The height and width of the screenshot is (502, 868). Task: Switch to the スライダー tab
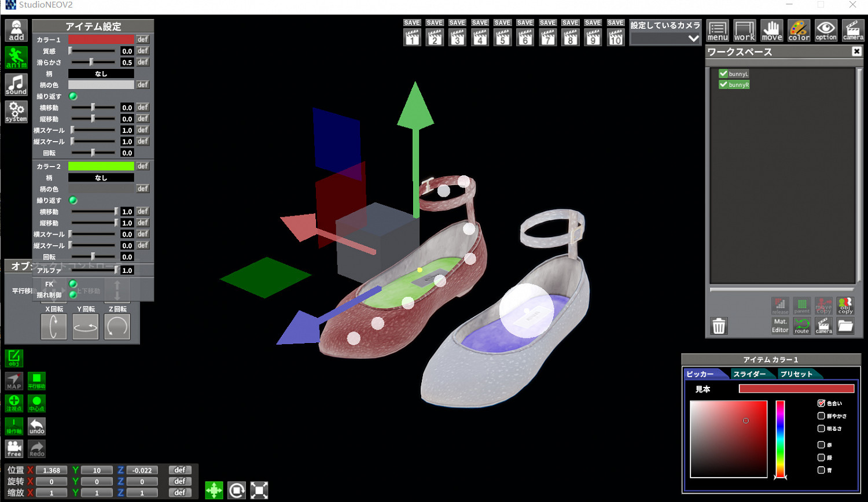point(749,374)
